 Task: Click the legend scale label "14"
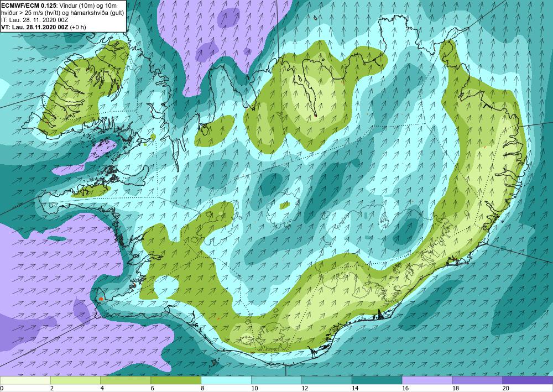click(355, 388)
